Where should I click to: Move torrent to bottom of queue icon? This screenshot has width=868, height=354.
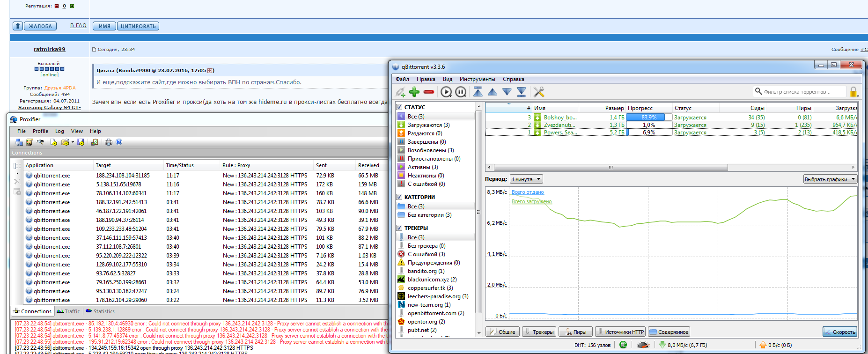pos(522,92)
